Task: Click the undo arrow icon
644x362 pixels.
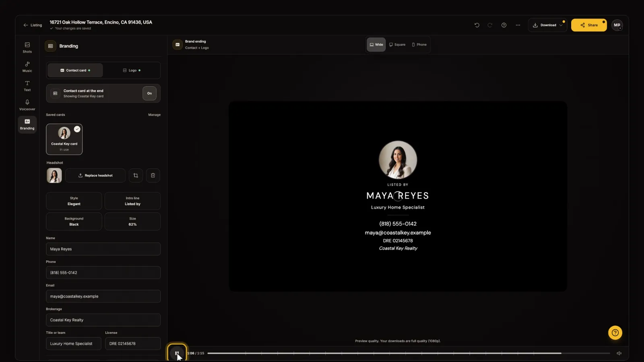Action: coord(477,25)
